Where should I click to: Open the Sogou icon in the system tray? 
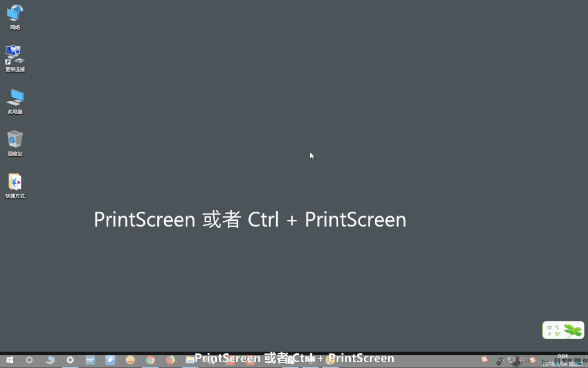pyautogui.click(x=484, y=360)
